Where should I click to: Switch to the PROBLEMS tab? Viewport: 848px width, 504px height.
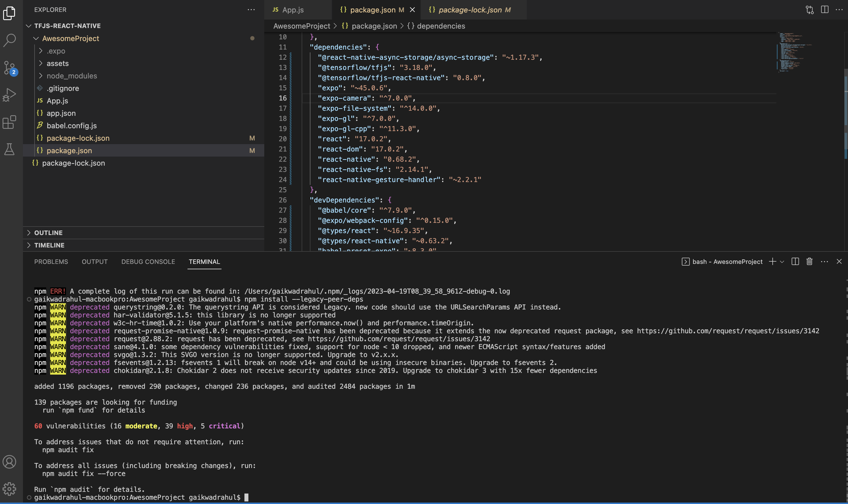coord(51,262)
